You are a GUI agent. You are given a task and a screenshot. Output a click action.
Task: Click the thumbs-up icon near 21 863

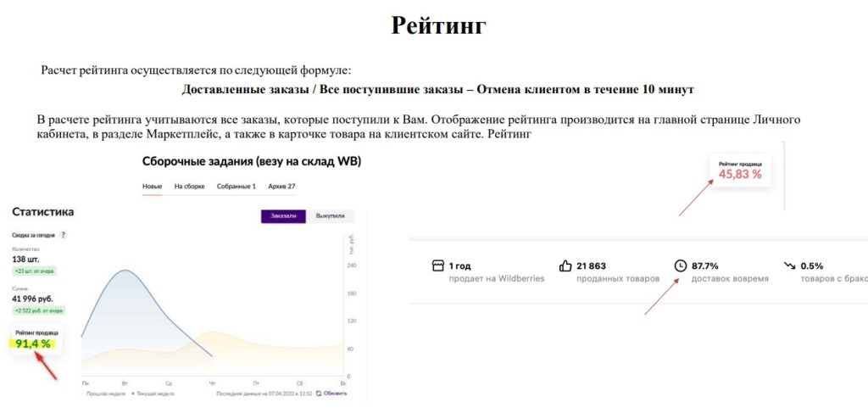(565, 265)
